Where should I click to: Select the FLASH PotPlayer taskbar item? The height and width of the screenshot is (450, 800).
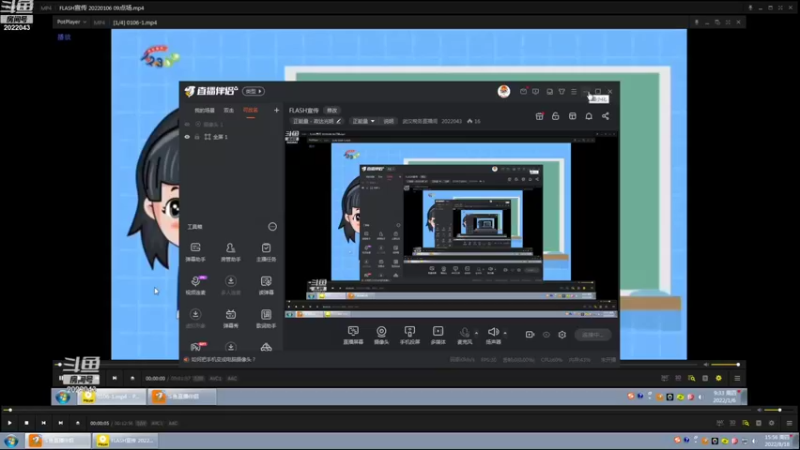(128, 440)
